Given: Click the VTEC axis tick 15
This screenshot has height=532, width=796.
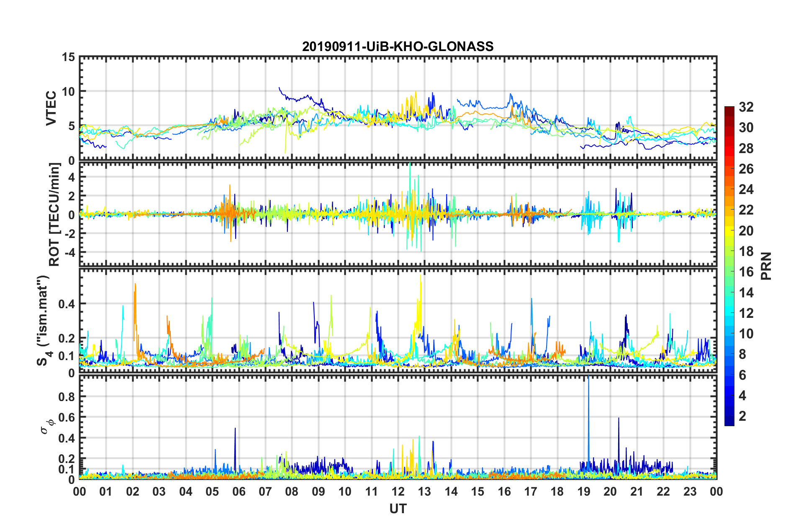Looking at the screenshot, I should click(68, 57).
